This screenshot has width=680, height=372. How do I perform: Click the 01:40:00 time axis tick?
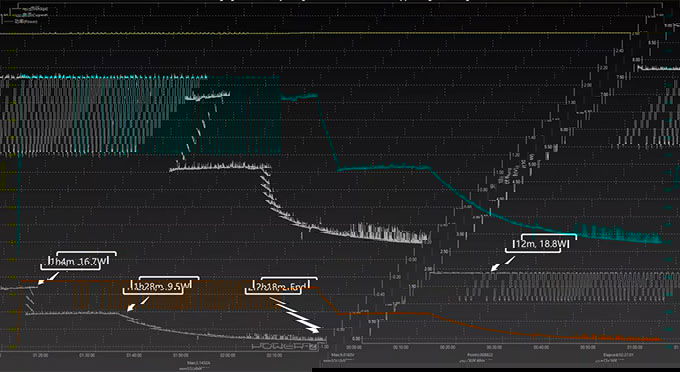click(134, 355)
